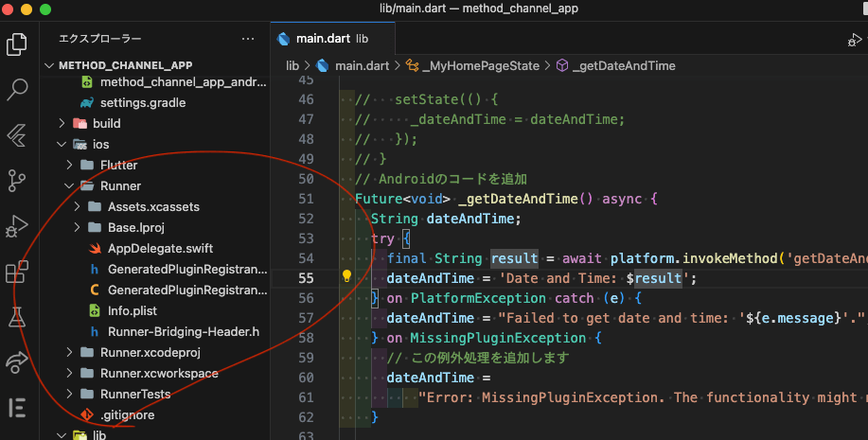Click the 'result' variable on line 54
Viewport: 868px width, 440px height.
click(x=514, y=258)
